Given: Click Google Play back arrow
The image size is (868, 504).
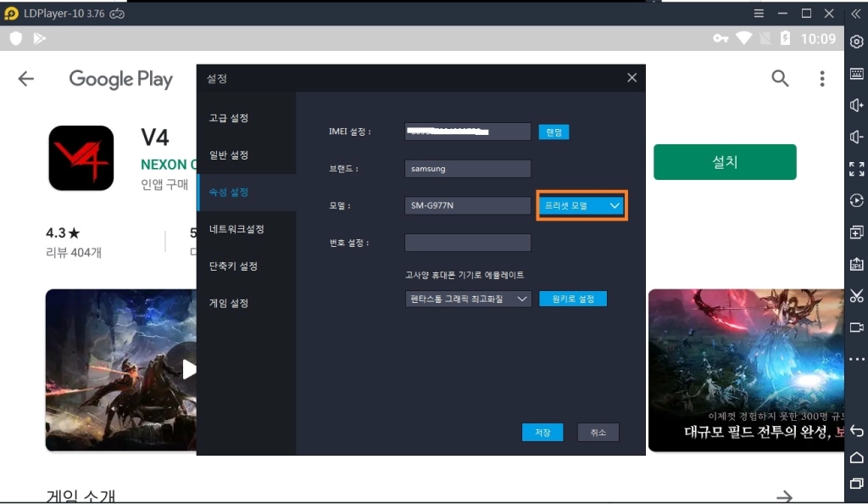Looking at the screenshot, I should coord(26,79).
